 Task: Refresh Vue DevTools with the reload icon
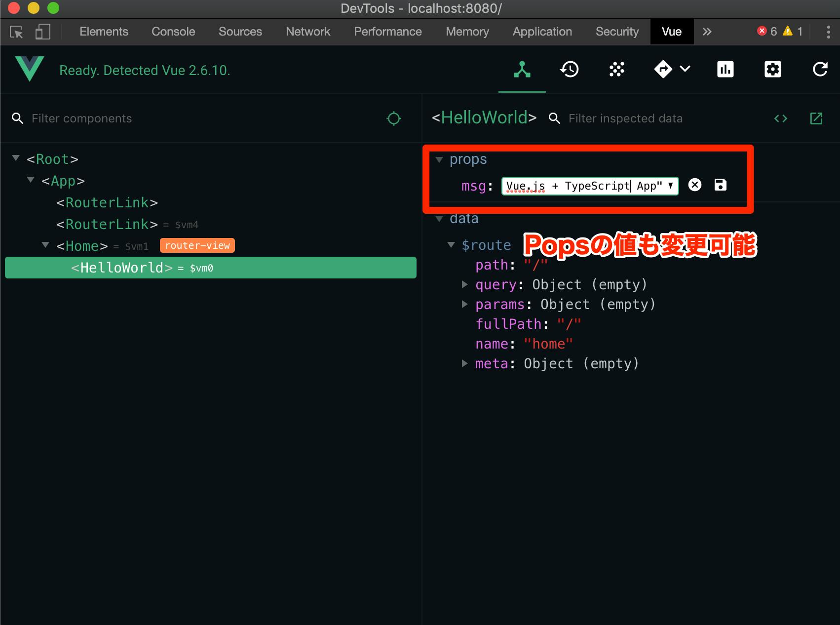point(819,69)
